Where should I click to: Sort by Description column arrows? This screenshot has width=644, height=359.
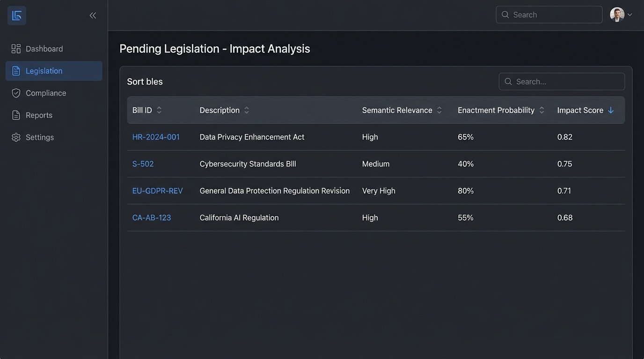(x=247, y=110)
